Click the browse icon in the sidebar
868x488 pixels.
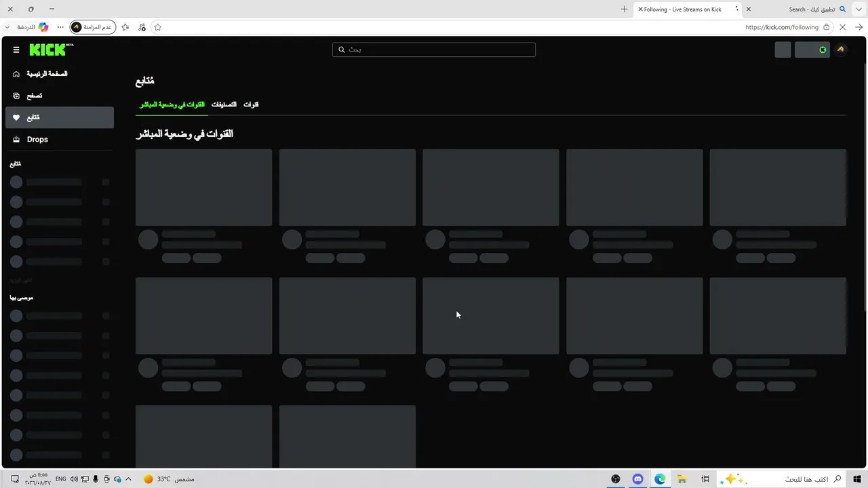click(16, 96)
